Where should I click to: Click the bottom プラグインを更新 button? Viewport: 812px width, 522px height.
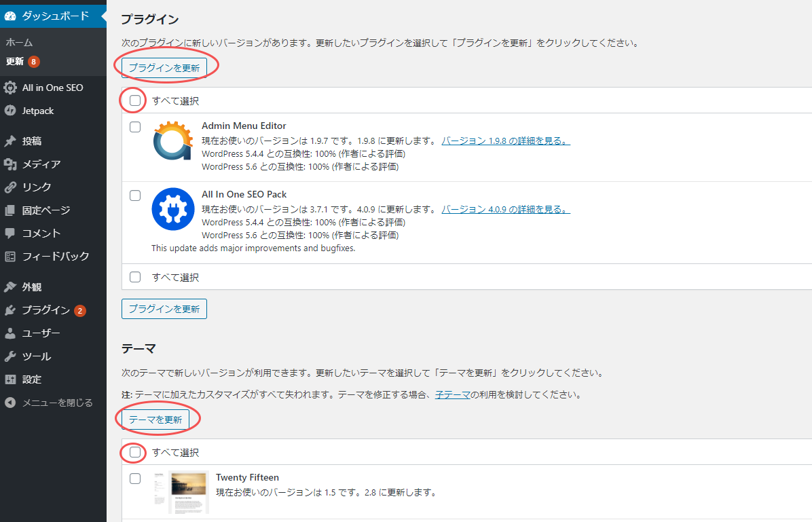pos(164,309)
